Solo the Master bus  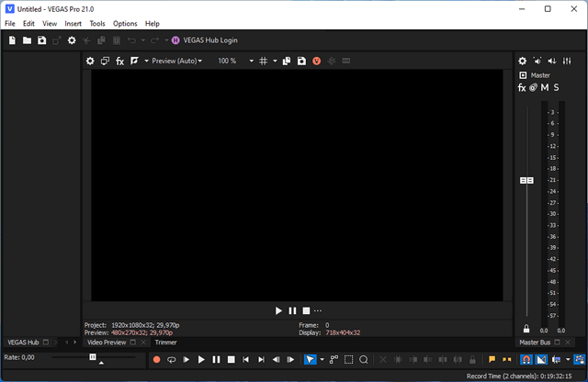(556, 87)
